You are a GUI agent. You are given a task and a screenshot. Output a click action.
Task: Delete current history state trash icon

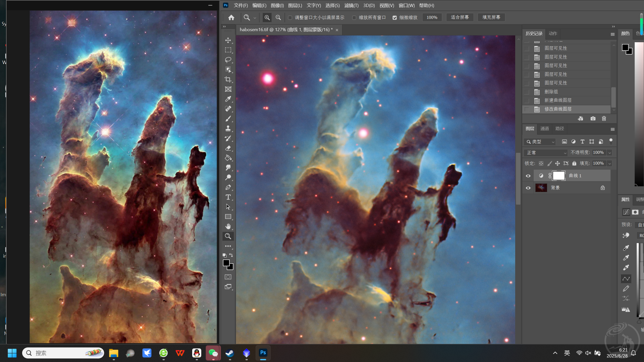604,119
